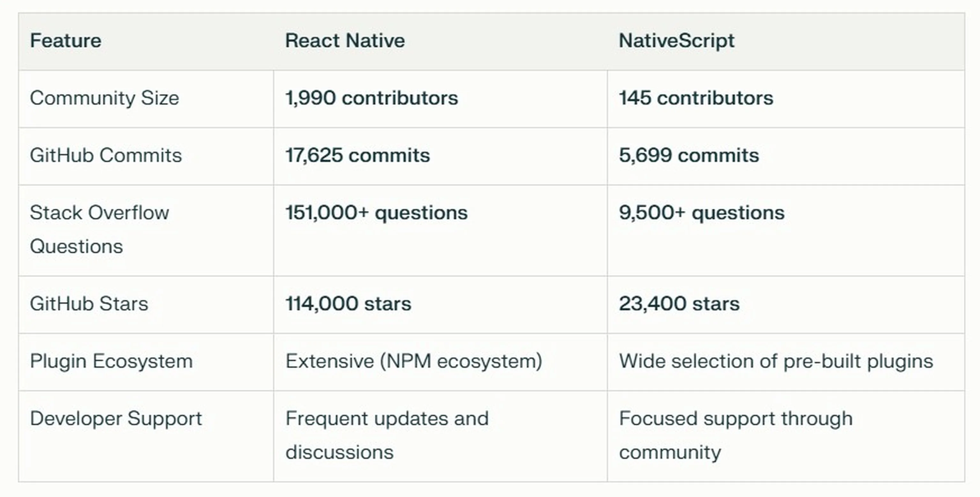
Task: Select the 17,625 commits cell
Action: (357, 155)
